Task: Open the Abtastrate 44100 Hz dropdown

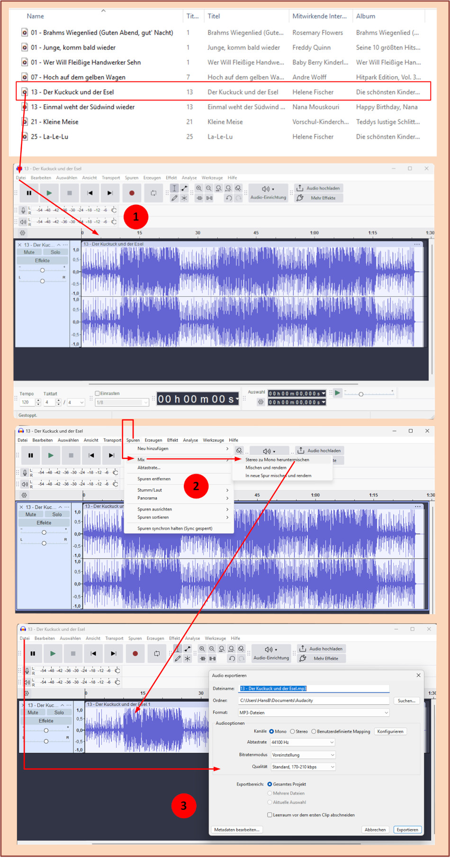Action: click(x=303, y=742)
